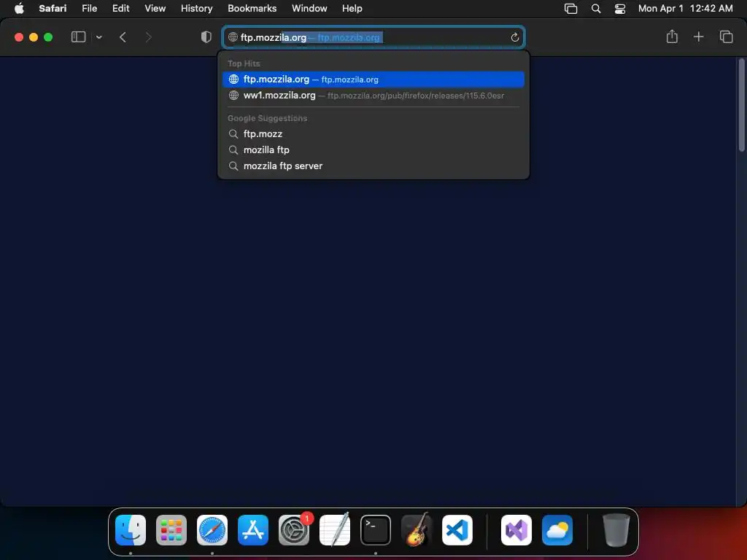Open App Store from the Dock
Image resolution: width=747 pixels, height=560 pixels.
[253, 530]
